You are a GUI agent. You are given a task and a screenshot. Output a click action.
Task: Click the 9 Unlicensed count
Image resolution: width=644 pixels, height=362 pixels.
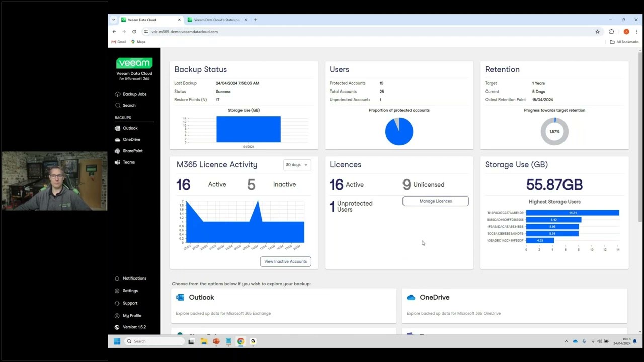click(407, 185)
